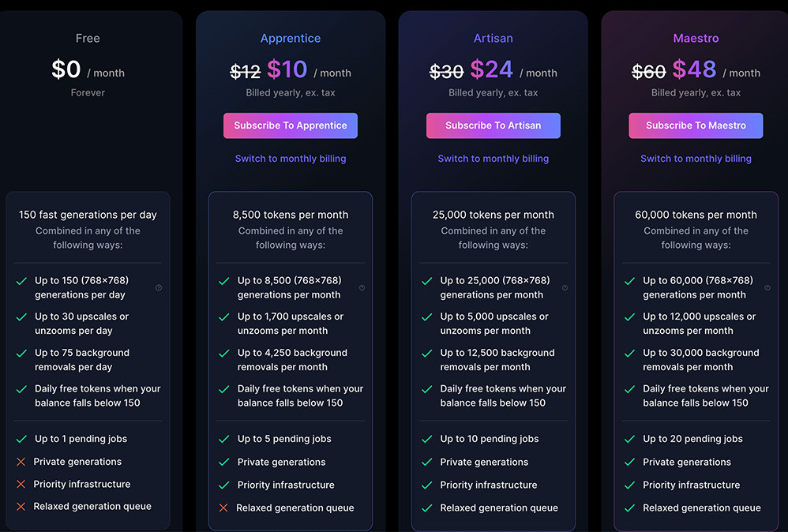The height and width of the screenshot is (532, 788).
Task: Click the checkmark beside Up to 1,700 upscales
Action: (223, 317)
